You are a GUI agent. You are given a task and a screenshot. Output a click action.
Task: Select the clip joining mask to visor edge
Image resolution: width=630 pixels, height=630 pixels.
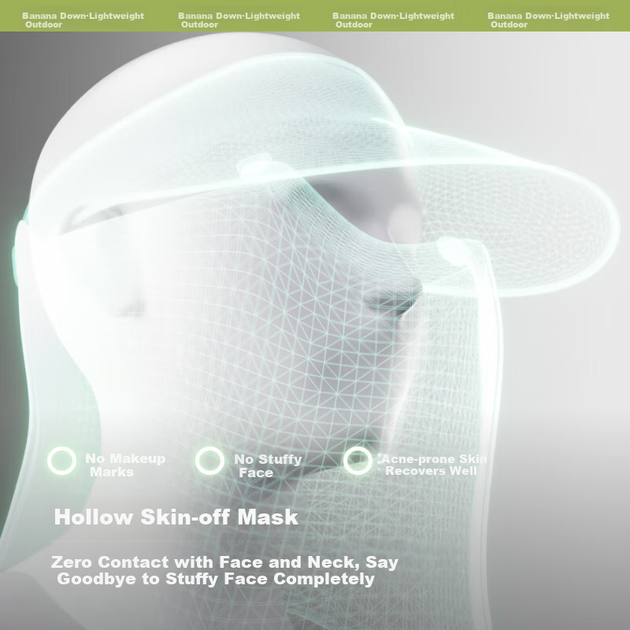454,250
